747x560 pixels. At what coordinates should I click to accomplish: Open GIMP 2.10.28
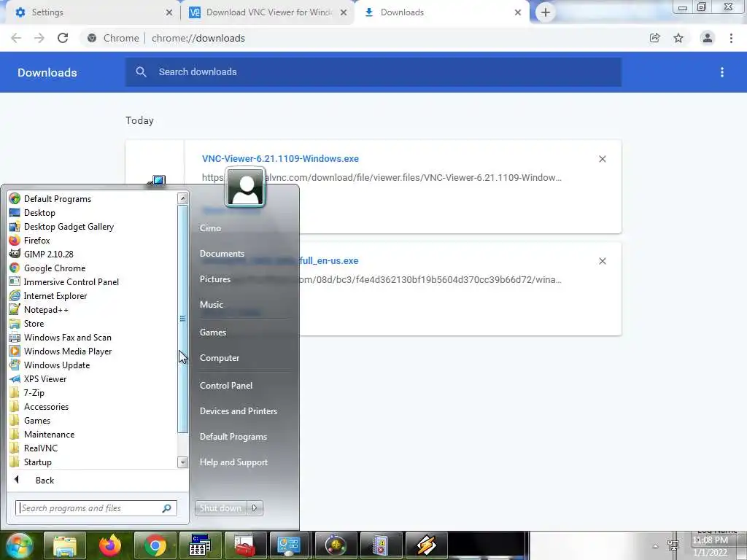[49, 254]
